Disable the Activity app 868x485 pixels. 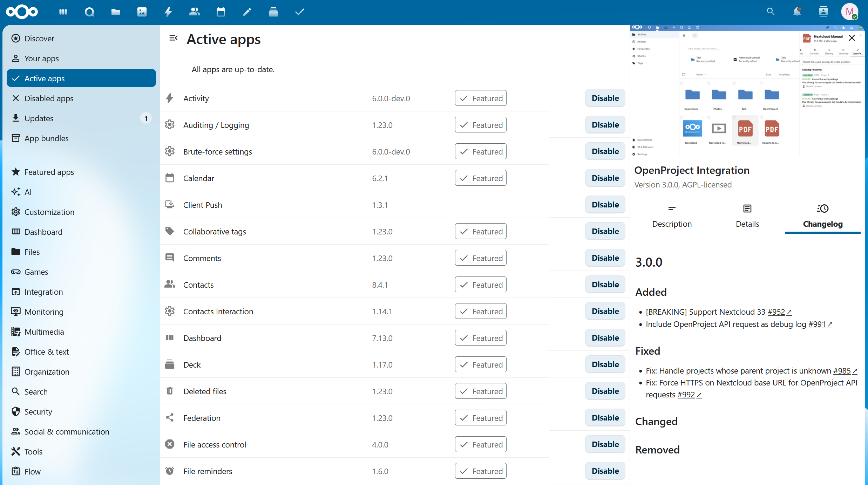pyautogui.click(x=605, y=98)
